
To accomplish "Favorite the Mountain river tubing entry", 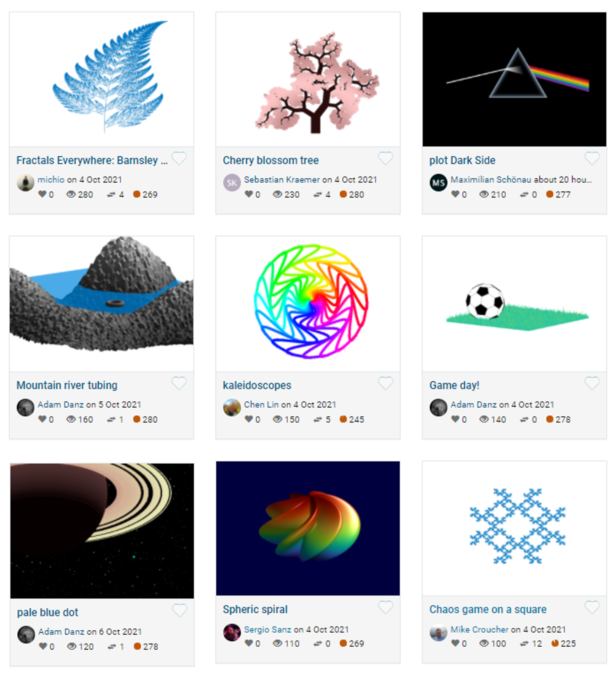I will [x=179, y=383].
